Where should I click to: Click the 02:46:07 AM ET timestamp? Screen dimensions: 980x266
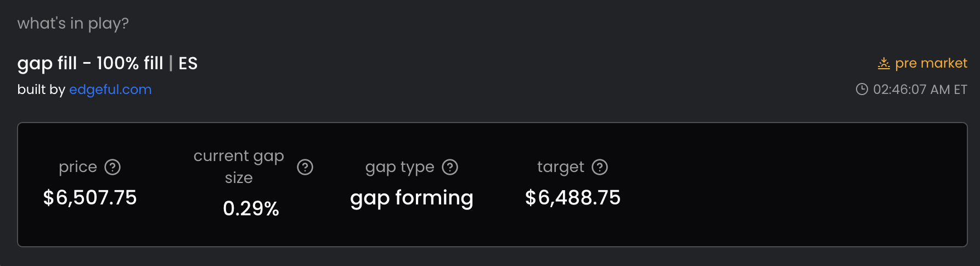click(920, 90)
